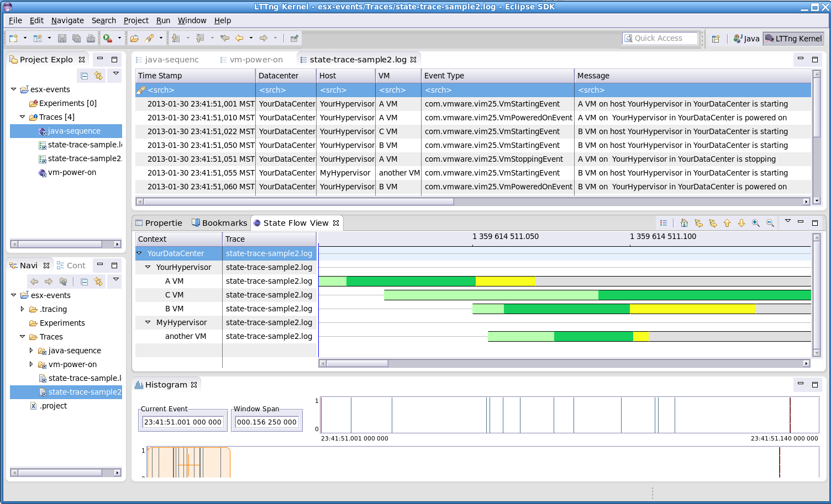This screenshot has width=831, height=504.
Task: Click the green A VM state bar
Action: [411, 281]
